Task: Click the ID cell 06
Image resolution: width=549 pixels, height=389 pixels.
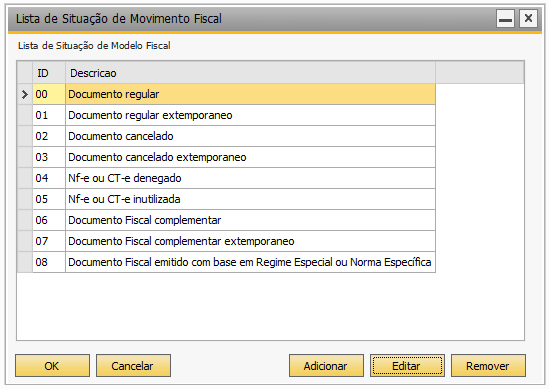Action: (49, 220)
